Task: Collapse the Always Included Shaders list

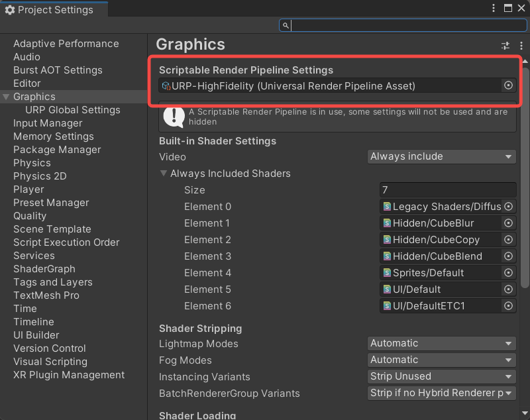Action: click(x=164, y=174)
